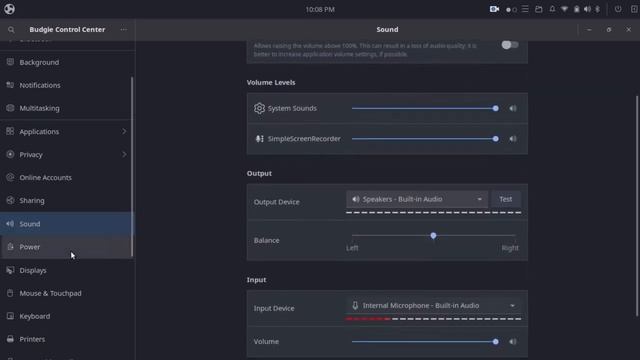Select Sound in the sidebar
The image size is (640, 360).
(67, 224)
